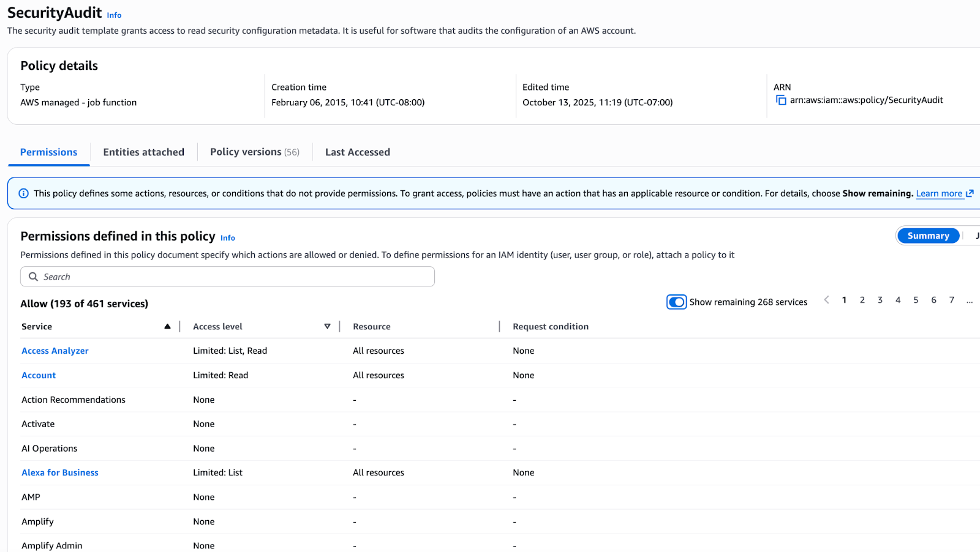Screen dimensions: 980x552
Task: Click 'All resources' in the Alexa for Business row
Action: (379, 472)
